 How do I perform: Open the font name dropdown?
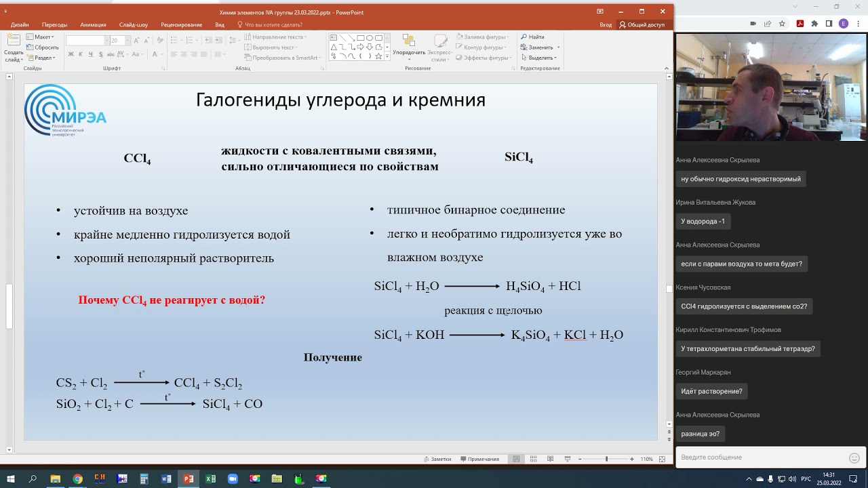click(x=106, y=41)
